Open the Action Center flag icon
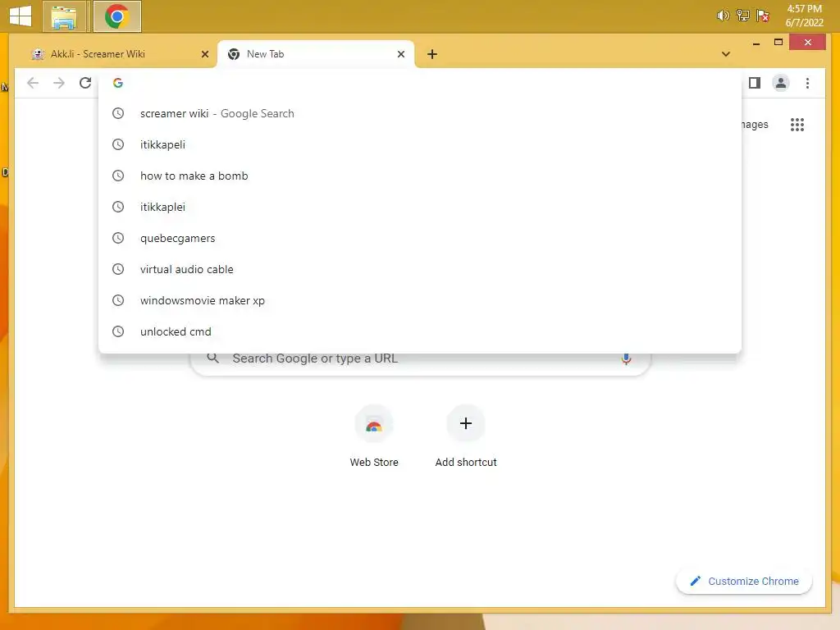 tap(762, 16)
